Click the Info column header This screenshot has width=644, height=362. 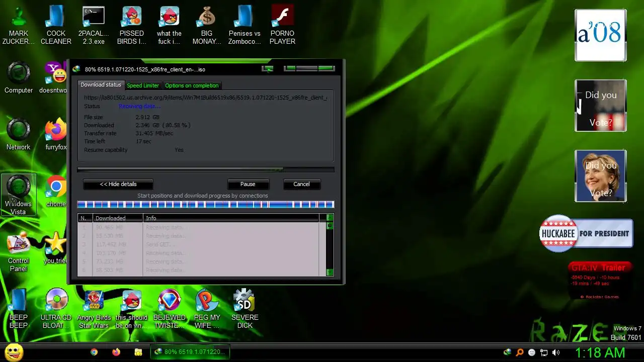(x=231, y=218)
